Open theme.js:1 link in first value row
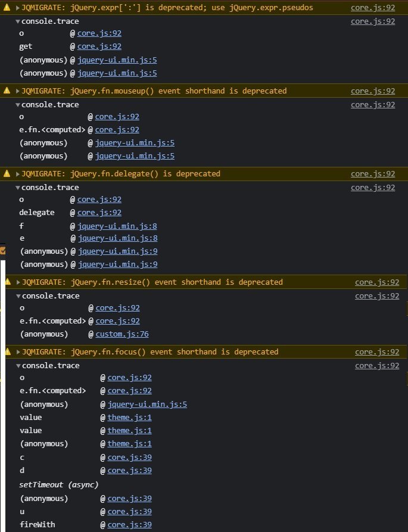The image size is (408, 532). [130, 418]
